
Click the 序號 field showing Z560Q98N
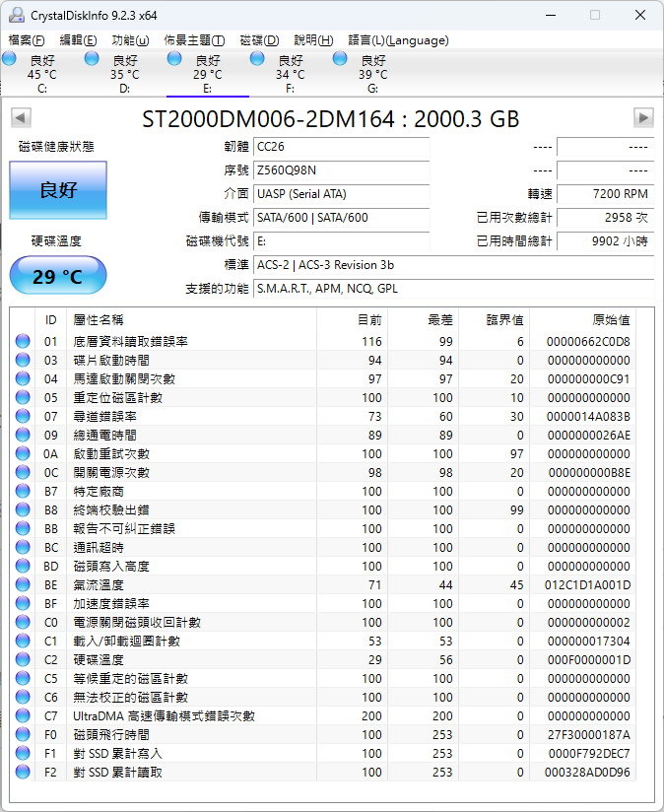click(342, 170)
